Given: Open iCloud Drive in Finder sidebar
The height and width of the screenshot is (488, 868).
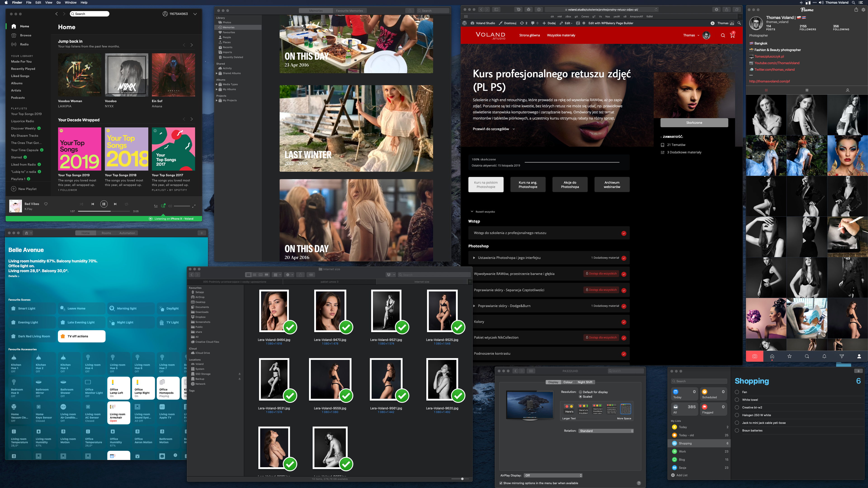Looking at the screenshot, I should click(x=202, y=353).
